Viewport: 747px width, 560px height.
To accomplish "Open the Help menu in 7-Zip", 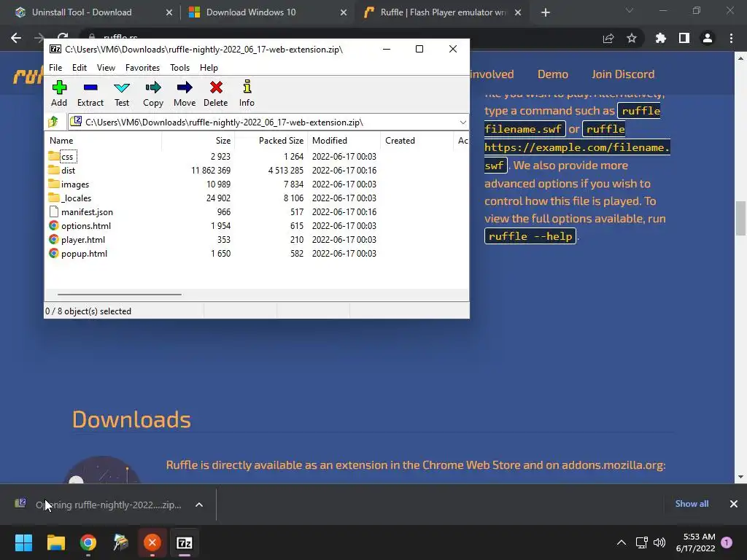I will point(209,68).
